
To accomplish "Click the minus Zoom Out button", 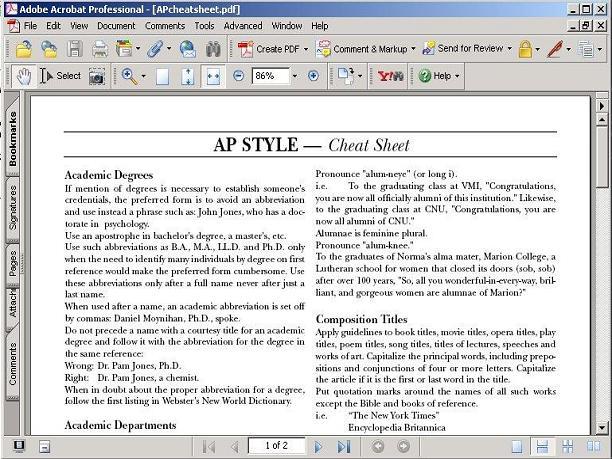I will 238,76.
